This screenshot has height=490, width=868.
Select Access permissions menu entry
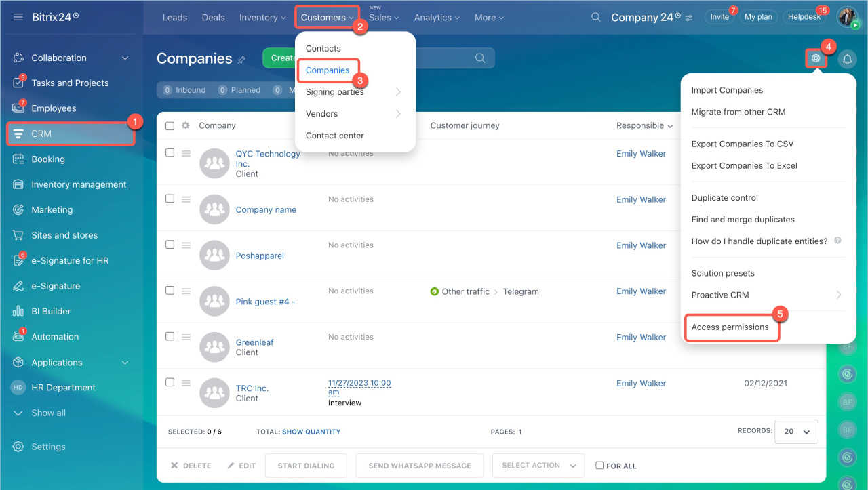[x=730, y=327]
